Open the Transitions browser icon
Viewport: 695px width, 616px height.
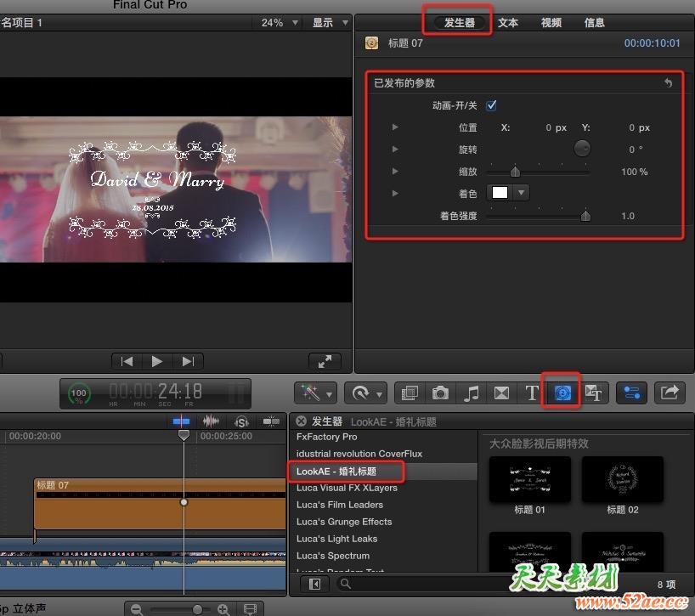pos(502,393)
